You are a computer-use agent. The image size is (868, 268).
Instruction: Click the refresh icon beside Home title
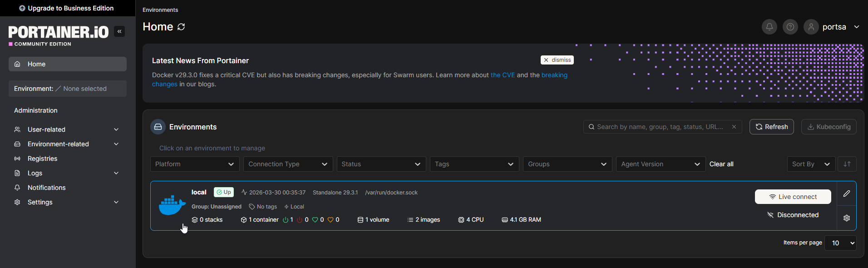point(181,27)
